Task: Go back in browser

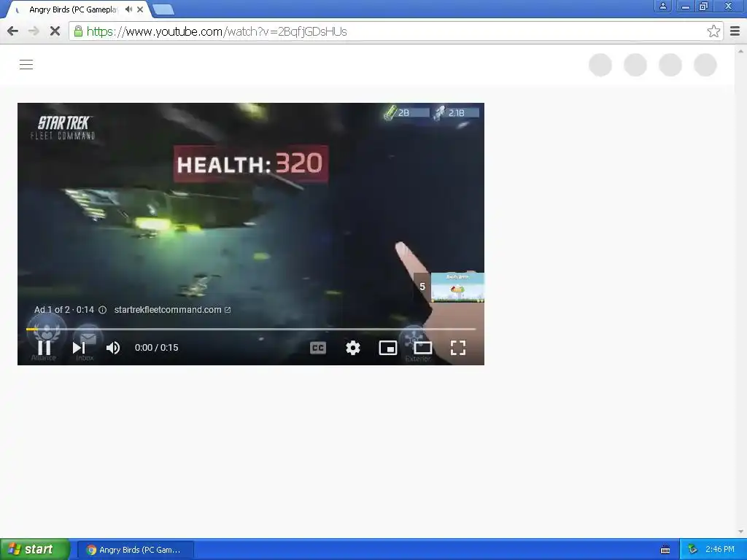Action: point(13,31)
